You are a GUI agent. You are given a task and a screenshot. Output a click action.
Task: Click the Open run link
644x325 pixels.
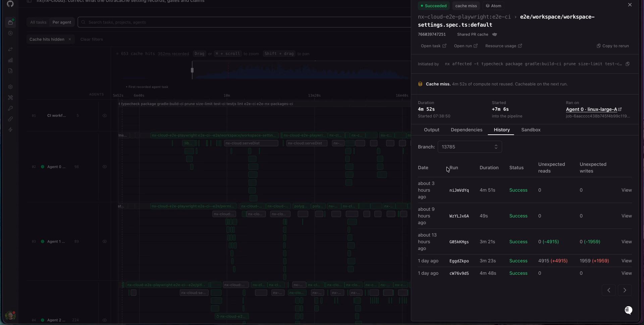point(466,46)
